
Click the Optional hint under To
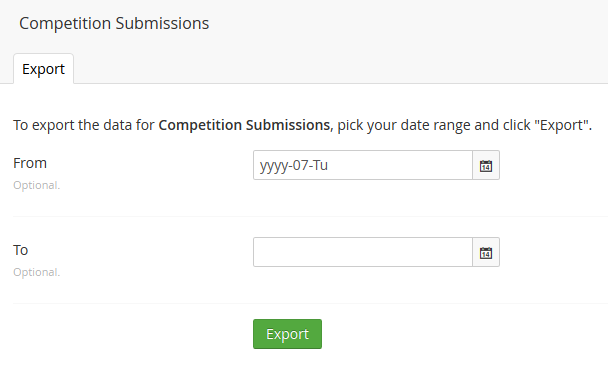[x=36, y=272]
